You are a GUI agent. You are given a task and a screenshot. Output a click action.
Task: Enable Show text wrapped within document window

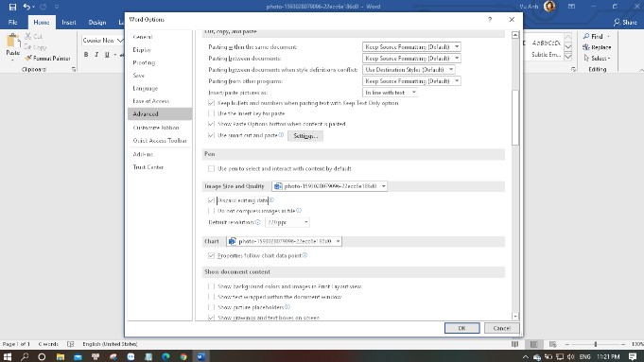(211, 297)
